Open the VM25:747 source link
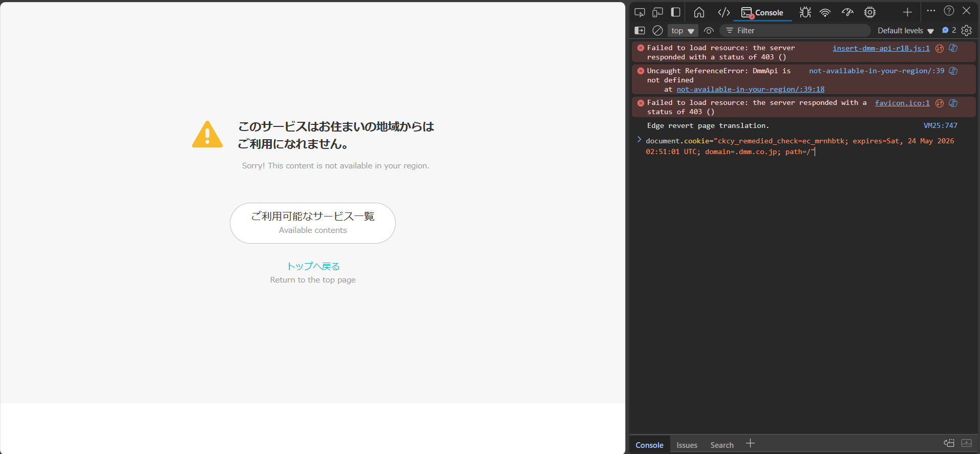 [x=941, y=125]
